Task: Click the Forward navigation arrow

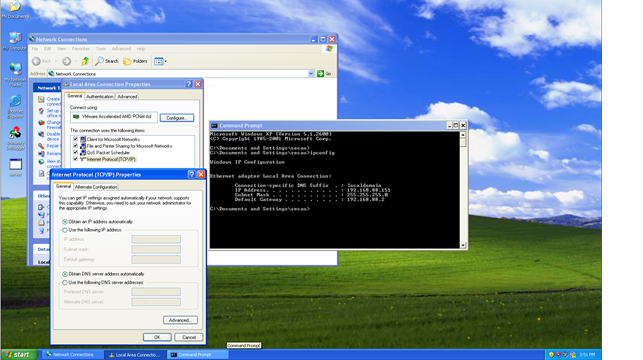Action: [x=66, y=61]
